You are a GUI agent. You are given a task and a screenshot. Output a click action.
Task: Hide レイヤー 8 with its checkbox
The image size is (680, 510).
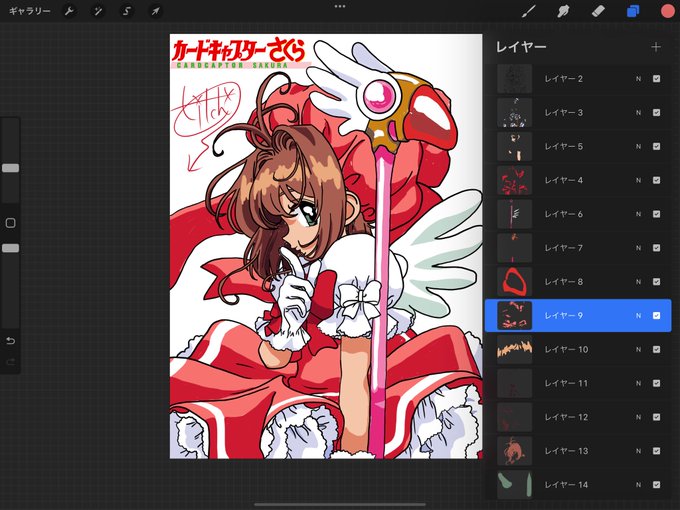657,281
